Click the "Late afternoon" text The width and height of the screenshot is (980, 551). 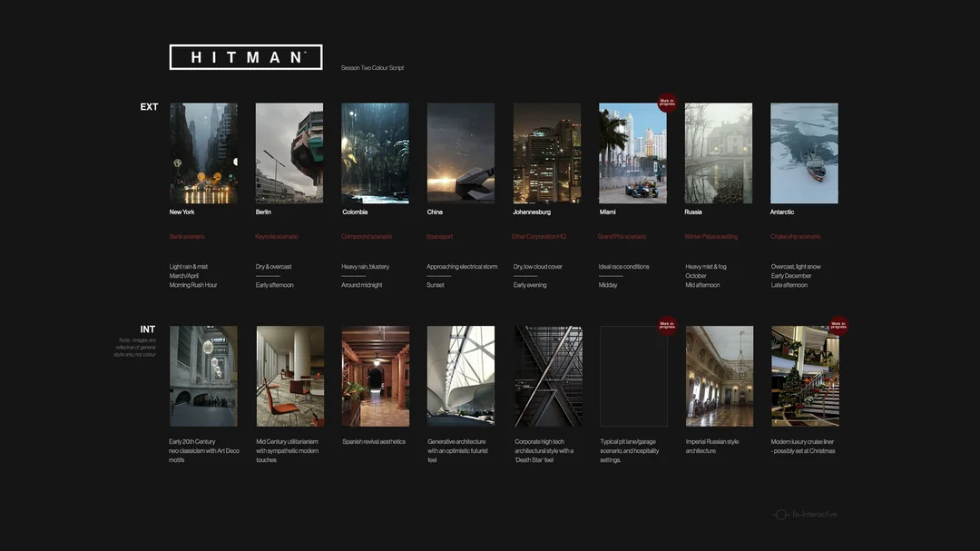click(x=789, y=285)
